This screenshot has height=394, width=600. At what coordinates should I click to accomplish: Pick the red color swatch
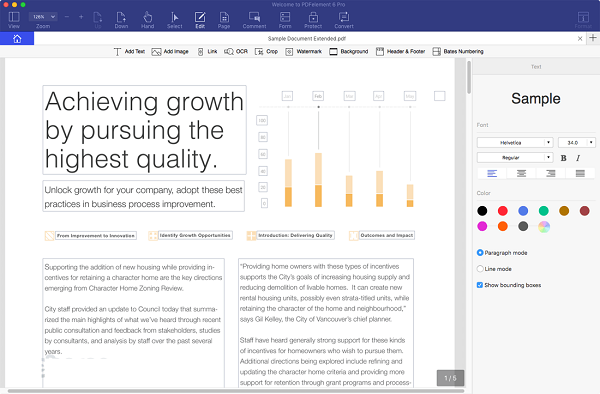click(x=502, y=210)
